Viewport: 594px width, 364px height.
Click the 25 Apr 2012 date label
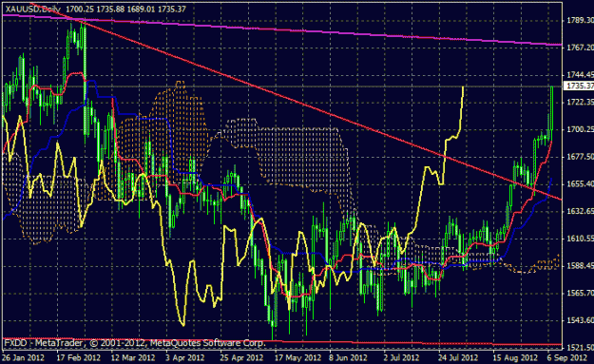[241, 357]
